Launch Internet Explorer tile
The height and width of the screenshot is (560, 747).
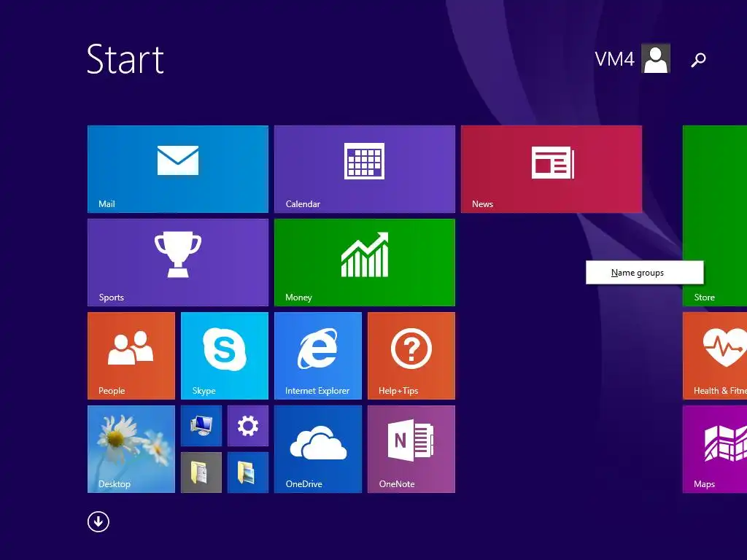click(x=318, y=356)
